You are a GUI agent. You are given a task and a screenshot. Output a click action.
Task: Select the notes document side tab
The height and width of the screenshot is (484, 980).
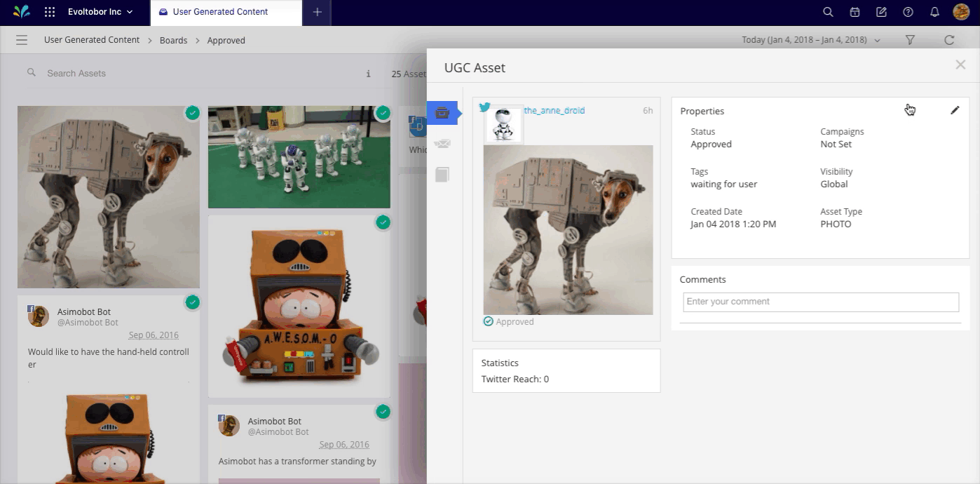(442, 175)
